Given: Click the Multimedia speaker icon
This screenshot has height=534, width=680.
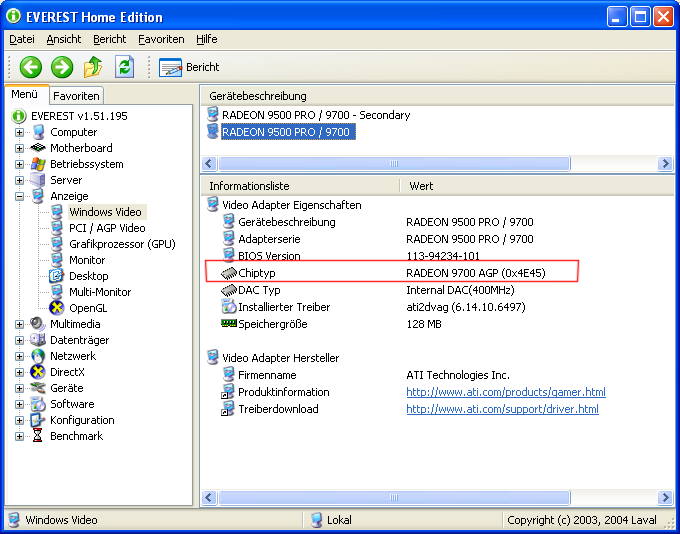Looking at the screenshot, I should tap(38, 324).
